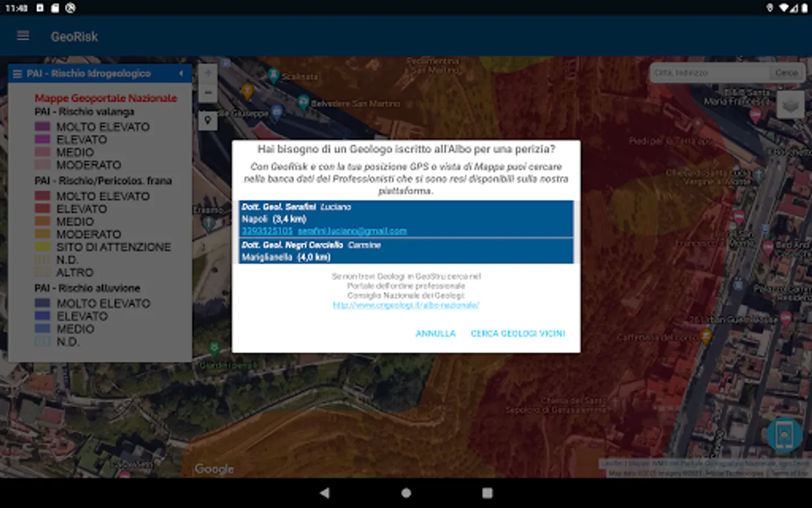Viewport: 812px width, 508px height.
Task: Click the PAI - Rischio Idrogeologico panel title
Action: click(89, 73)
